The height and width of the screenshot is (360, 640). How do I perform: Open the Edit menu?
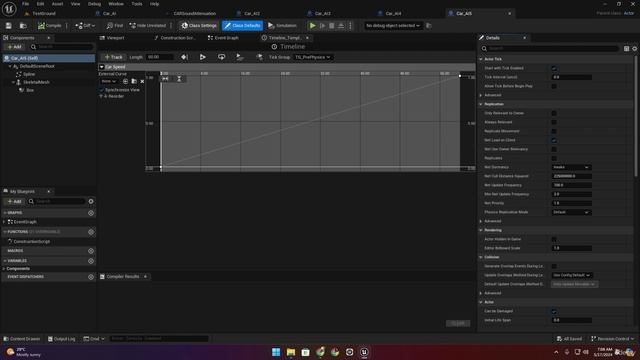coord(40,4)
